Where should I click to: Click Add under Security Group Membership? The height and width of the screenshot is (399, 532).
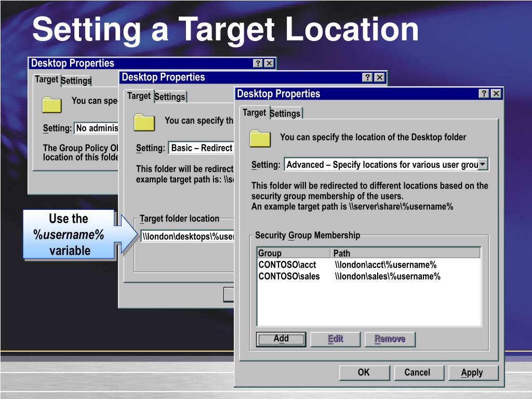281,339
